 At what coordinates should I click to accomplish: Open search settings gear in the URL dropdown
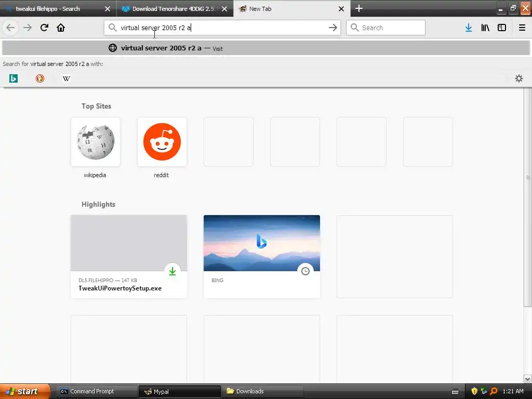[519, 78]
